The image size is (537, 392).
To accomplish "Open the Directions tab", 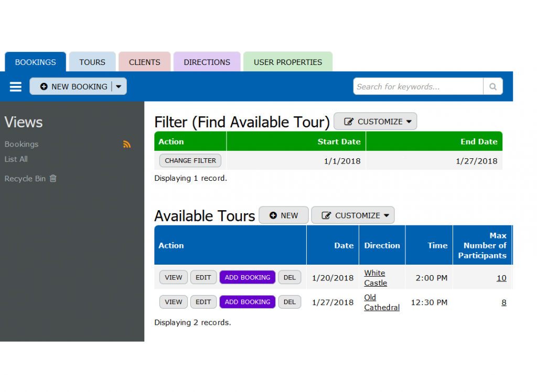I will point(207,62).
